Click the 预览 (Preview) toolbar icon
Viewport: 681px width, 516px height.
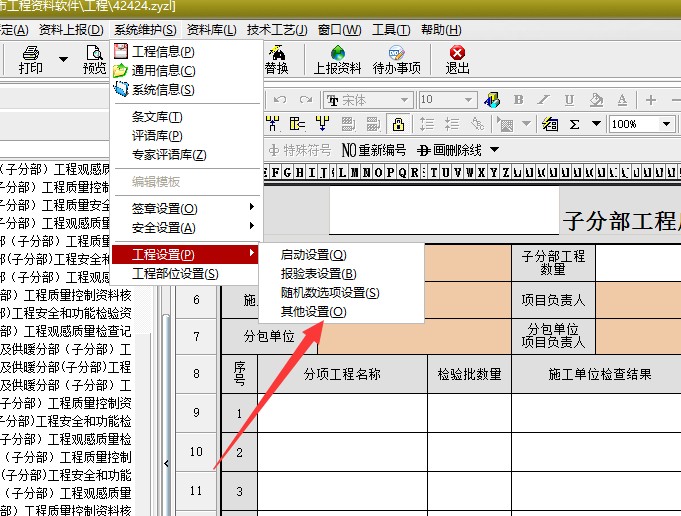[94, 59]
